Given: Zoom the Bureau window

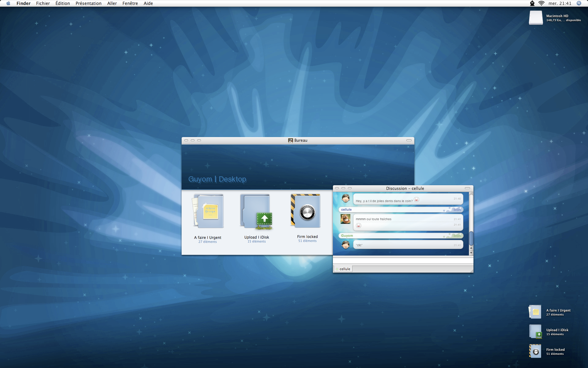Looking at the screenshot, I should point(199,140).
